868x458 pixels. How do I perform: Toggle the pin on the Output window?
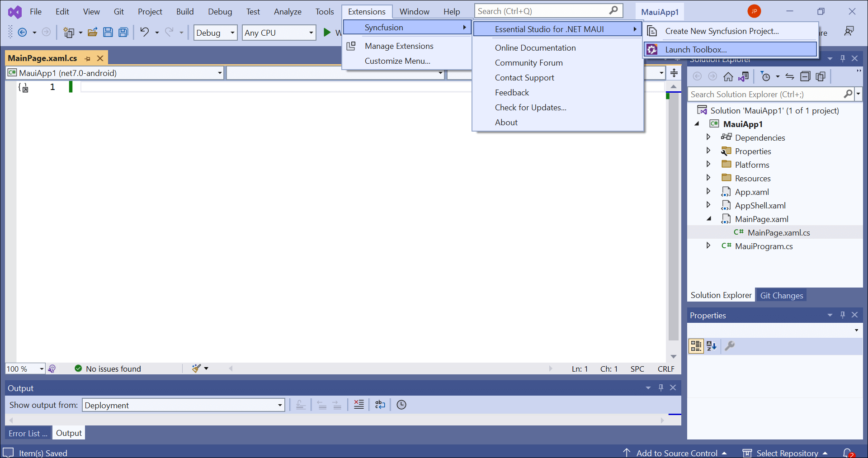660,387
